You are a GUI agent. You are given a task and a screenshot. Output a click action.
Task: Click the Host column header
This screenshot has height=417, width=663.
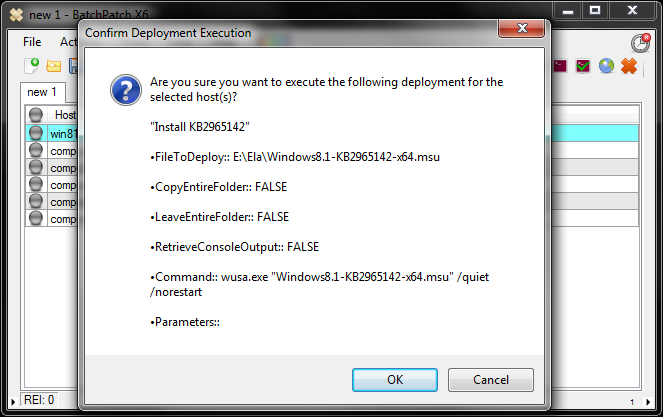(x=63, y=115)
